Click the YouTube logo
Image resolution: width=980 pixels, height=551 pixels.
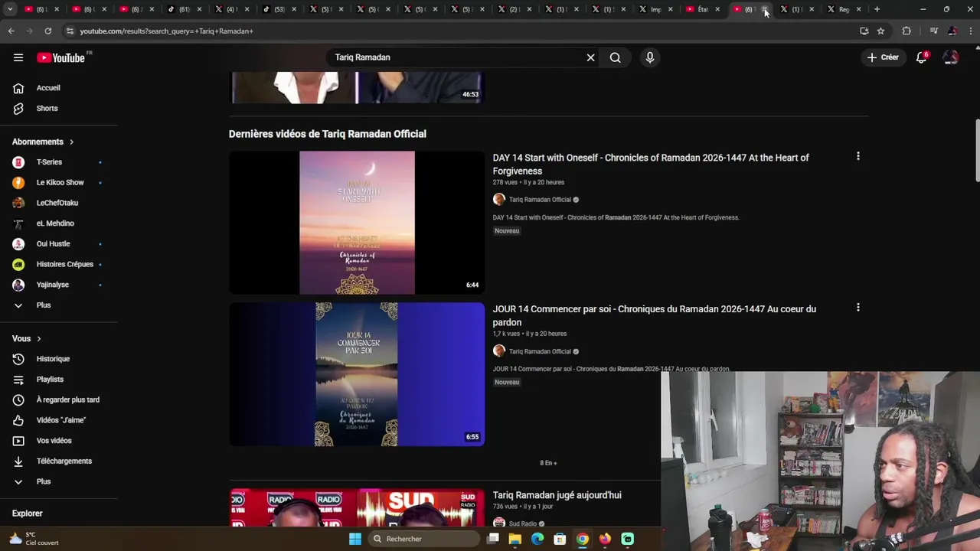pyautogui.click(x=60, y=57)
